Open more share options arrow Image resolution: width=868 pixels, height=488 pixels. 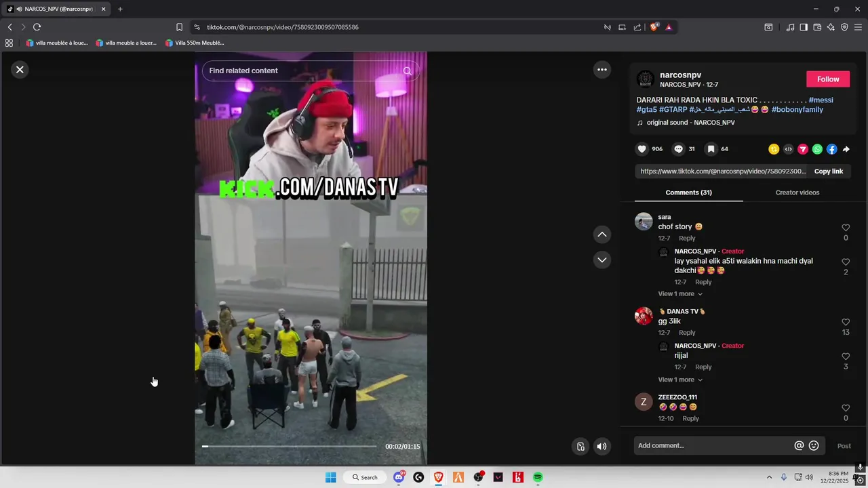coord(846,149)
